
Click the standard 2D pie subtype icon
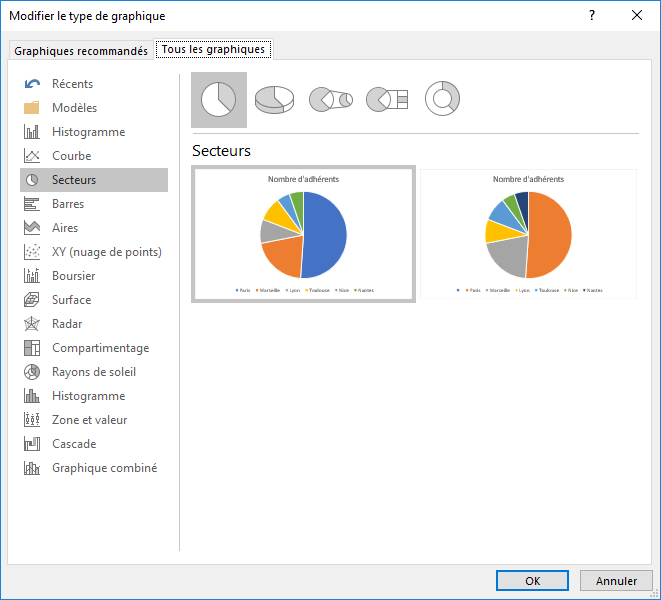[218, 99]
